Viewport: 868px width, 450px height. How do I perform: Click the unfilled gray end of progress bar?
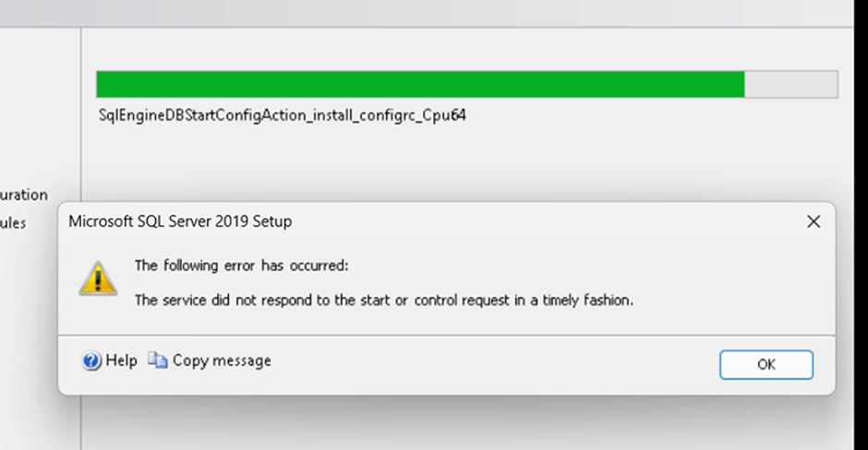pos(790,84)
